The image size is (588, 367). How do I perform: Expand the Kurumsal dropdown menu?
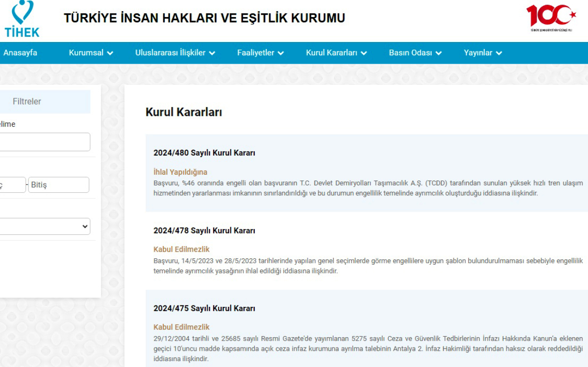tap(91, 53)
